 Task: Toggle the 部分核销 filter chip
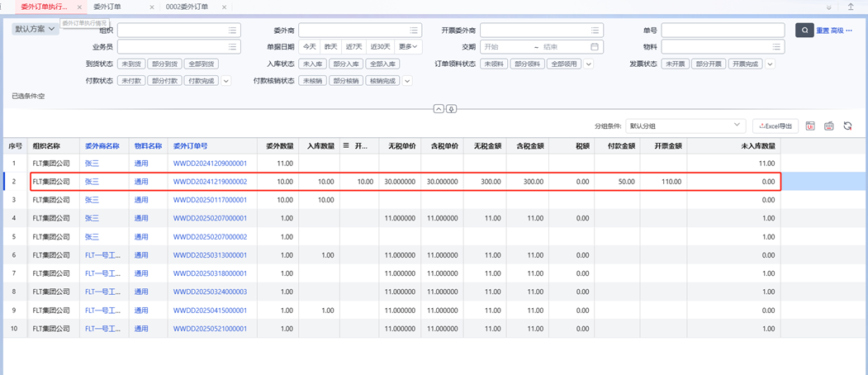tap(347, 81)
